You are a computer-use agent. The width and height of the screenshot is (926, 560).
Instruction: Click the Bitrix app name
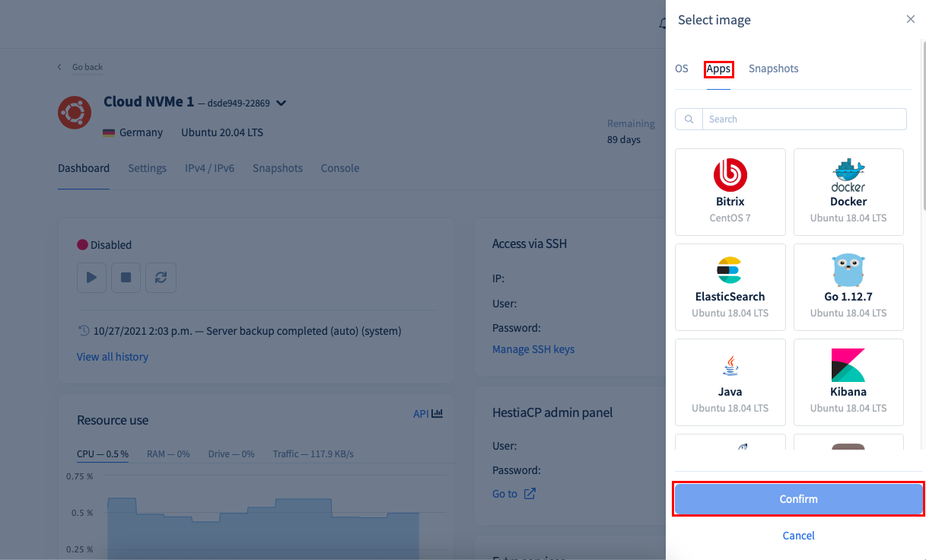click(x=730, y=202)
